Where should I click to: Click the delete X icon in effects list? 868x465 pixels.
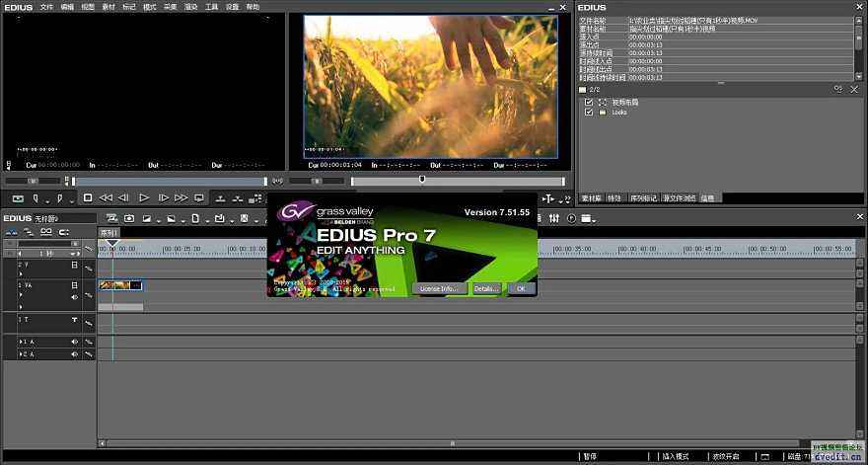click(x=854, y=89)
